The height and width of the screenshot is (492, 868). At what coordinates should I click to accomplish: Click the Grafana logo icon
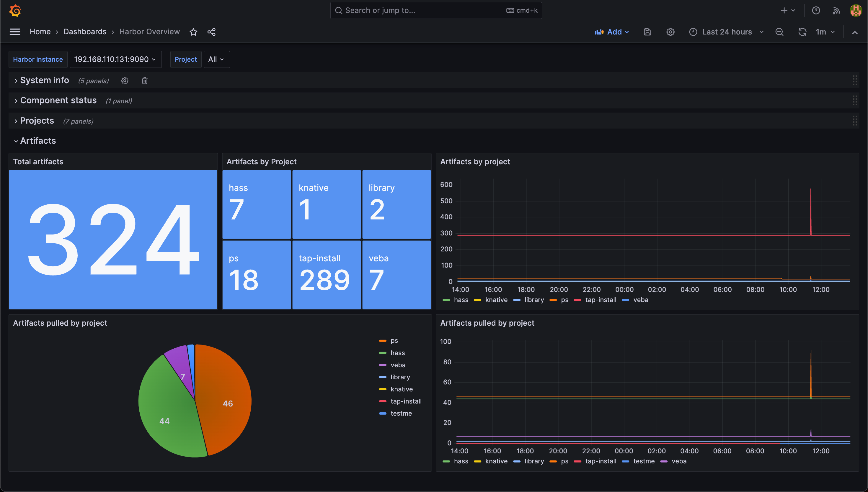click(15, 11)
